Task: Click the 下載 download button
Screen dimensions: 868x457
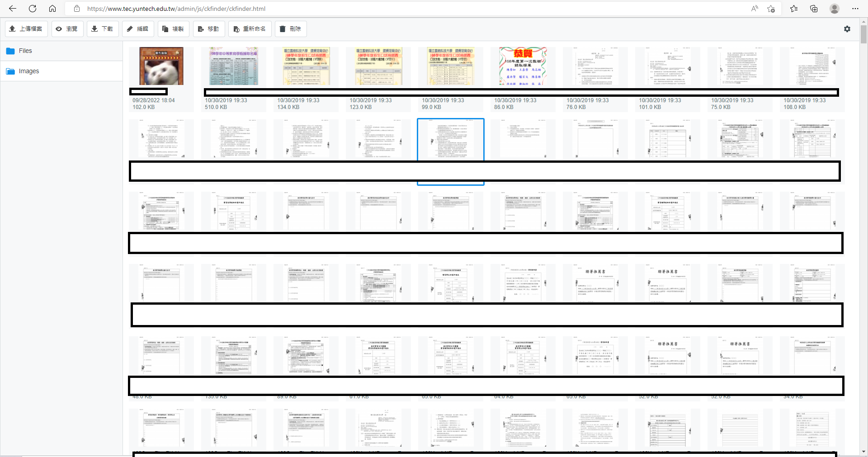Action: click(102, 29)
